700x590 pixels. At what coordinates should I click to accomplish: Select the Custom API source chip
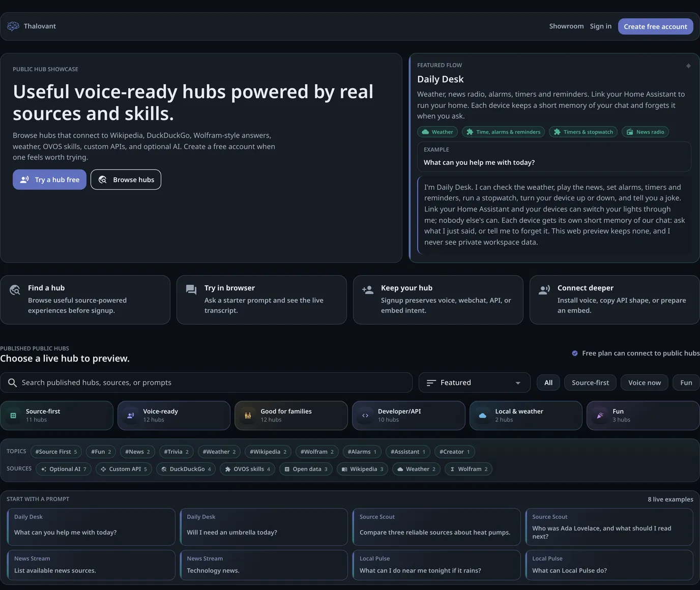pyautogui.click(x=124, y=469)
